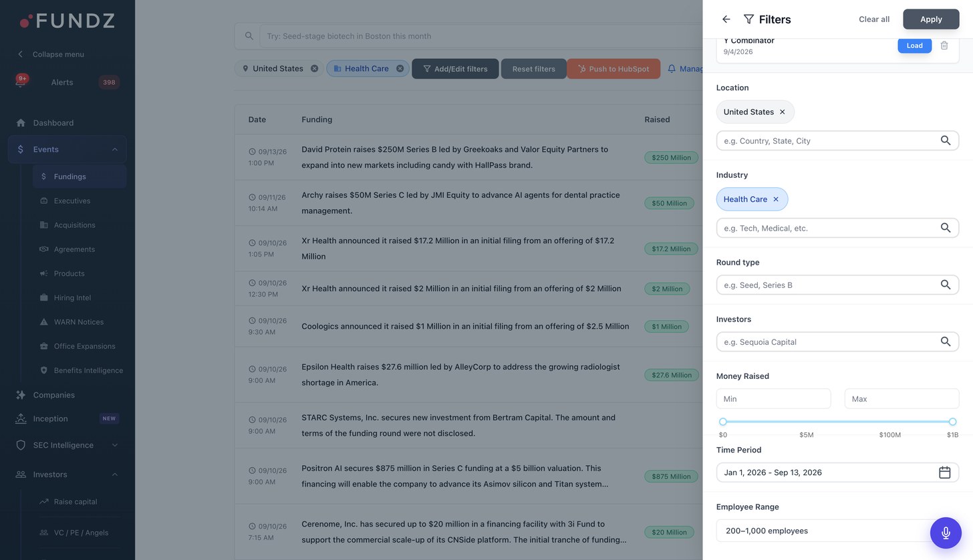The height and width of the screenshot is (560, 973).
Task: Push results to HubSpot
Action: point(613,69)
